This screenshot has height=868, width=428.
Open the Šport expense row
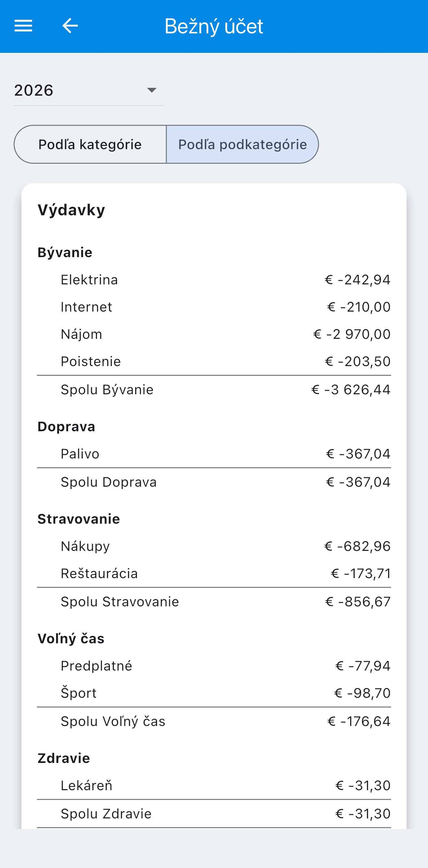point(214,693)
